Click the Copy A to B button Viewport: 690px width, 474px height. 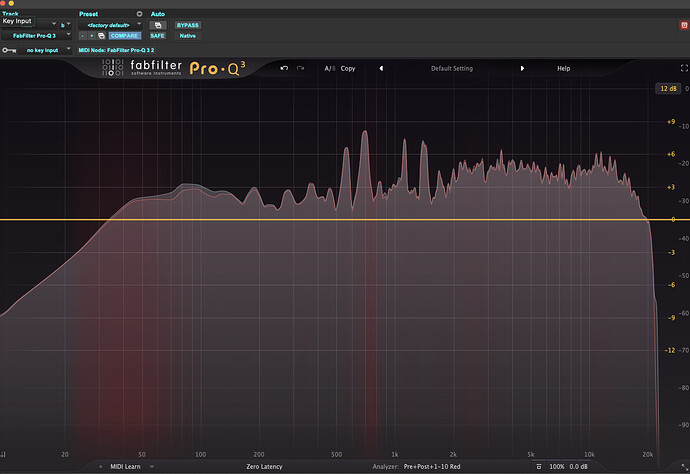[348, 68]
